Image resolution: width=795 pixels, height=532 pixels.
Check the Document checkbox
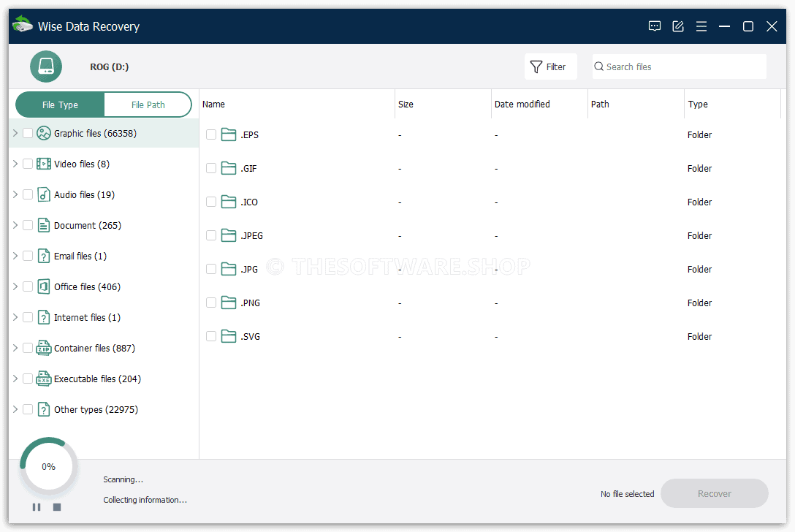28,225
